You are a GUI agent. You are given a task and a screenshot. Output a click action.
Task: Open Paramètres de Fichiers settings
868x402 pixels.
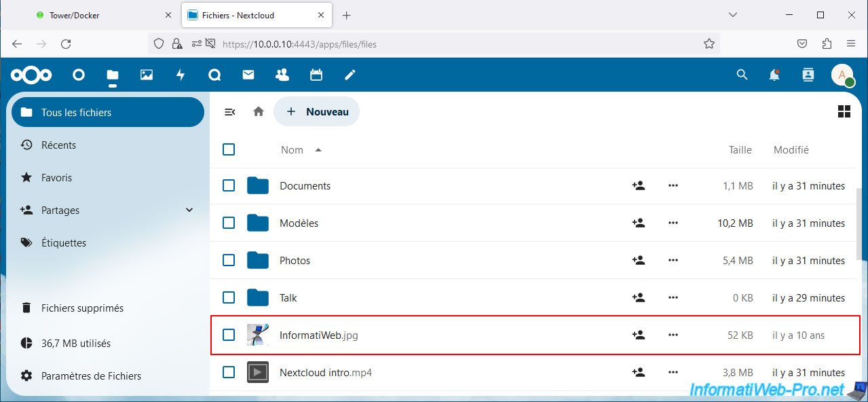pyautogui.click(x=91, y=376)
